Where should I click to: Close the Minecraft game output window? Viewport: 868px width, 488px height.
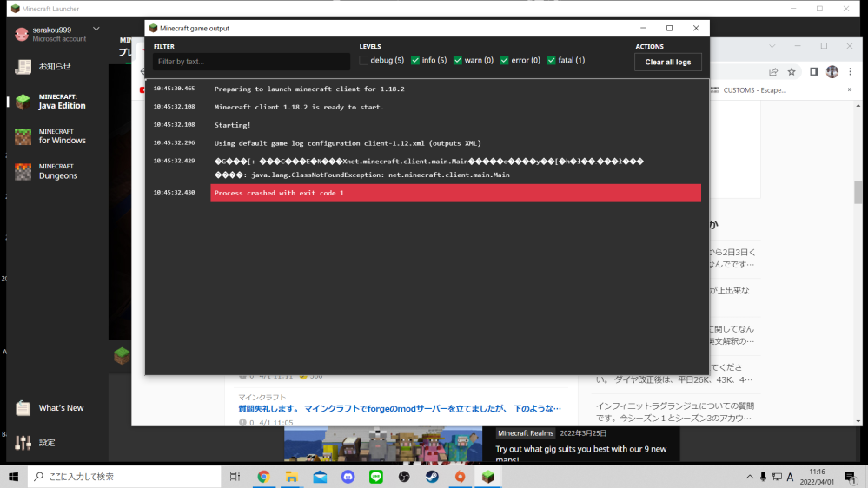pos(696,28)
